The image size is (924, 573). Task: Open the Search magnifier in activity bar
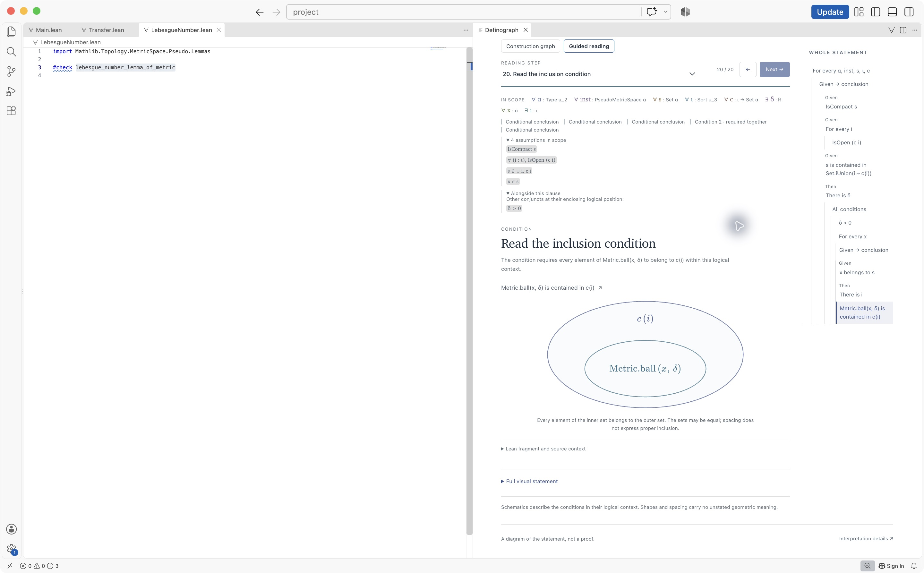(11, 52)
